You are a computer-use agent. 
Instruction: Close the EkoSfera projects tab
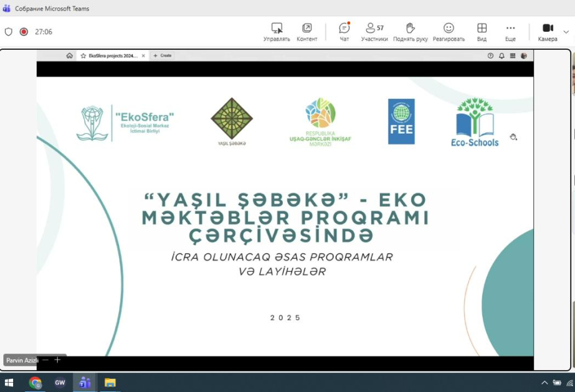(143, 55)
